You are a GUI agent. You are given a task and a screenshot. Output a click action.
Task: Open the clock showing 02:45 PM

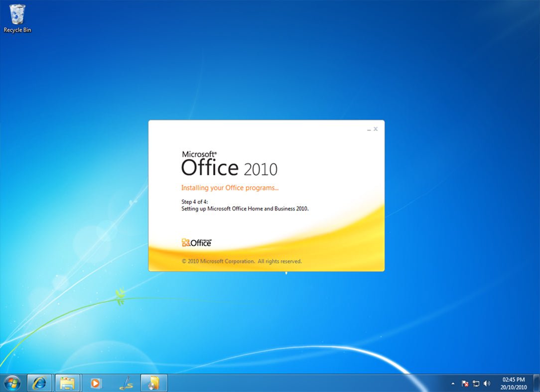pyautogui.click(x=513, y=383)
